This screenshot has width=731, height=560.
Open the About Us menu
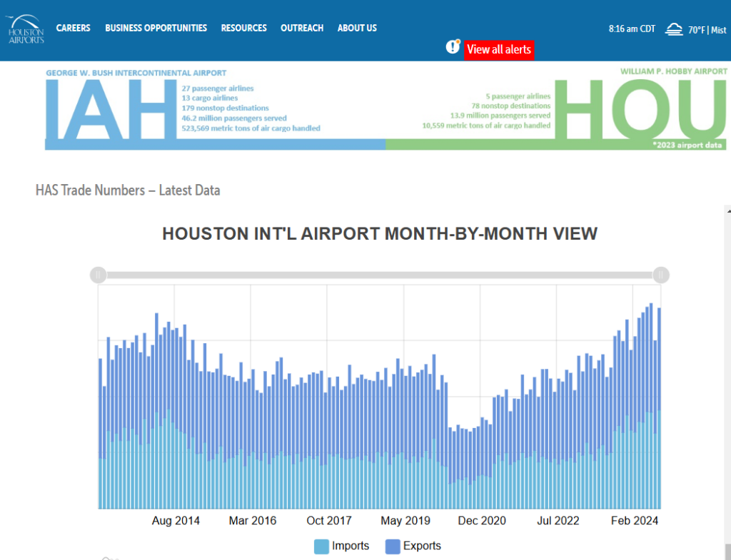pyautogui.click(x=357, y=28)
